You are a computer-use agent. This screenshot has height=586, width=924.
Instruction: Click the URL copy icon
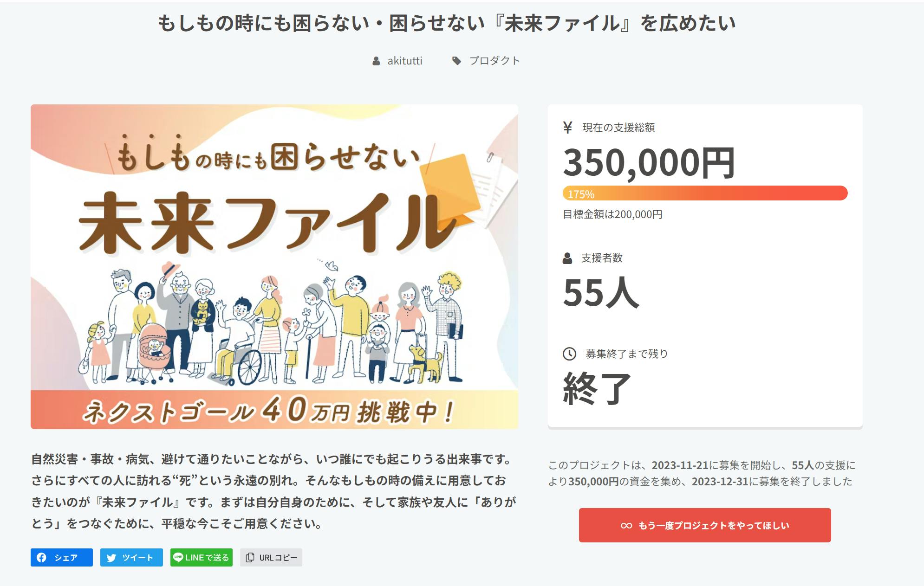point(250,557)
